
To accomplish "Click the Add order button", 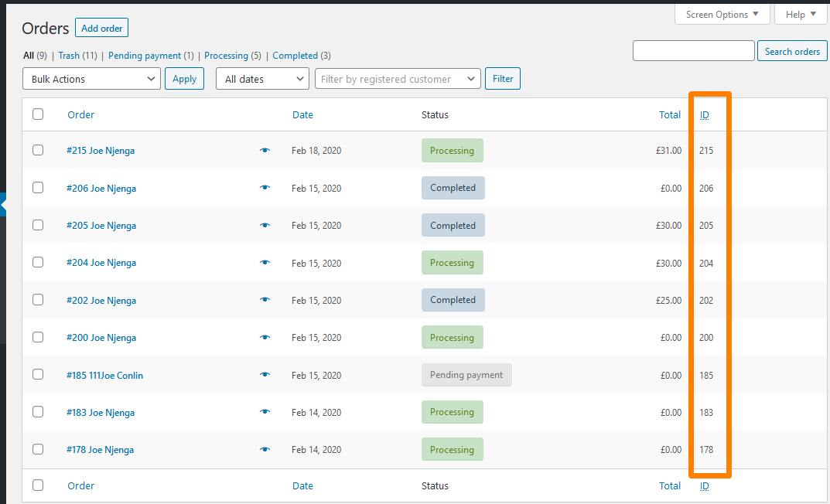I will click(x=101, y=29).
